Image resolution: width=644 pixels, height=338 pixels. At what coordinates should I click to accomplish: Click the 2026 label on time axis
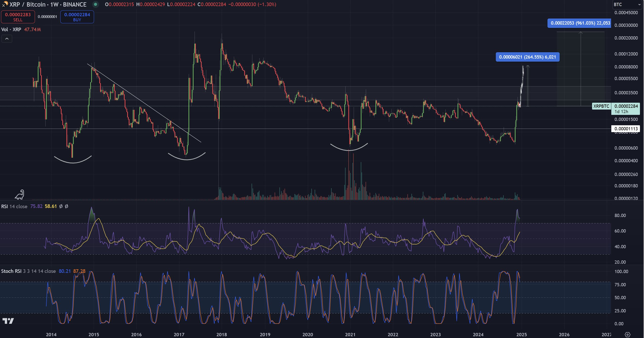point(564,334)
